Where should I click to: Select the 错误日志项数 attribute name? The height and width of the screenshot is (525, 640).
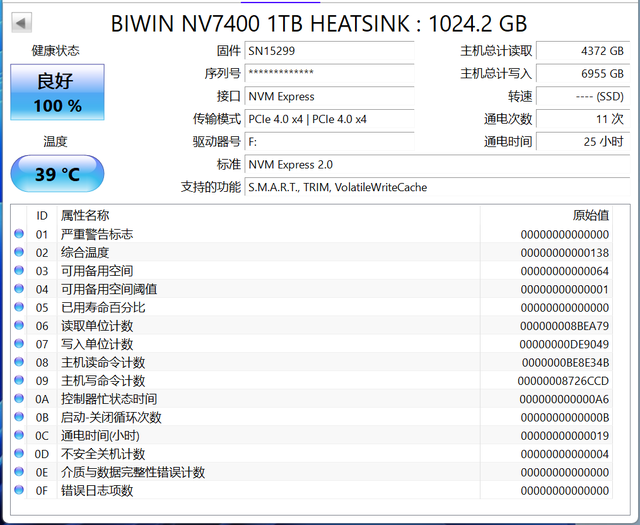97,490
